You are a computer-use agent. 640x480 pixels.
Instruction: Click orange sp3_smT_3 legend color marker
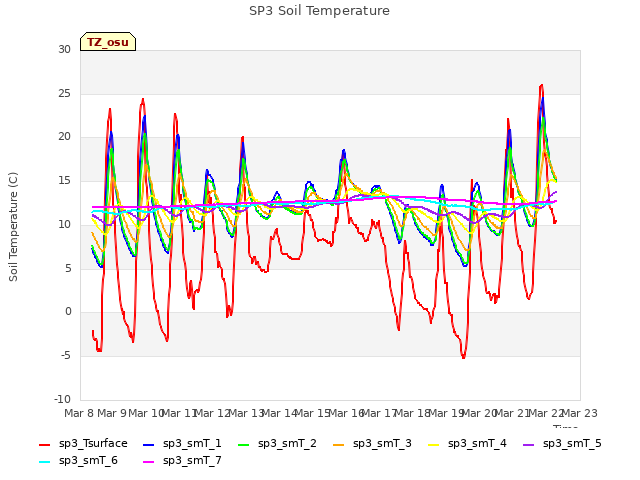339,445
